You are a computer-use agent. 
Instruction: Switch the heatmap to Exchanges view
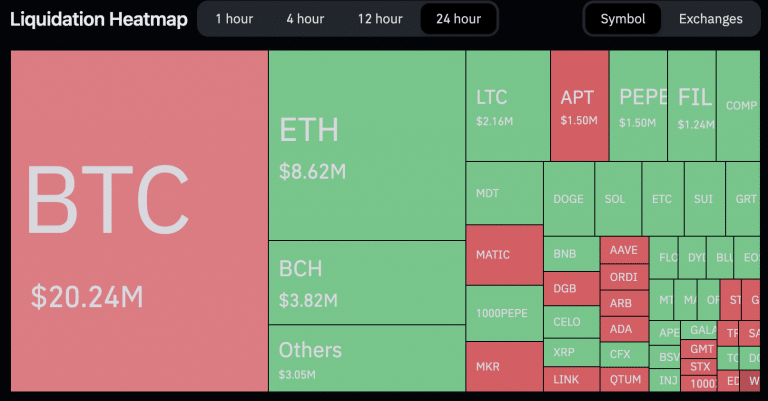pos(710,19)
